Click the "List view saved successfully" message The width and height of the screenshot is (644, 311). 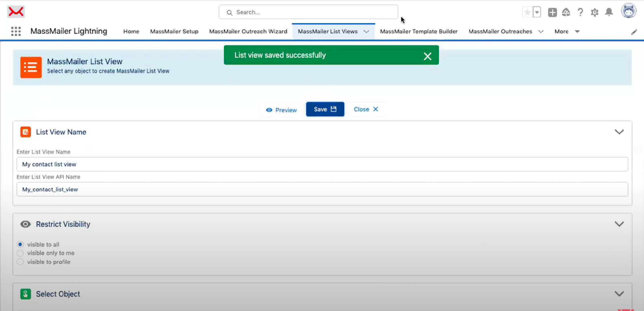(x=280, y=55)
